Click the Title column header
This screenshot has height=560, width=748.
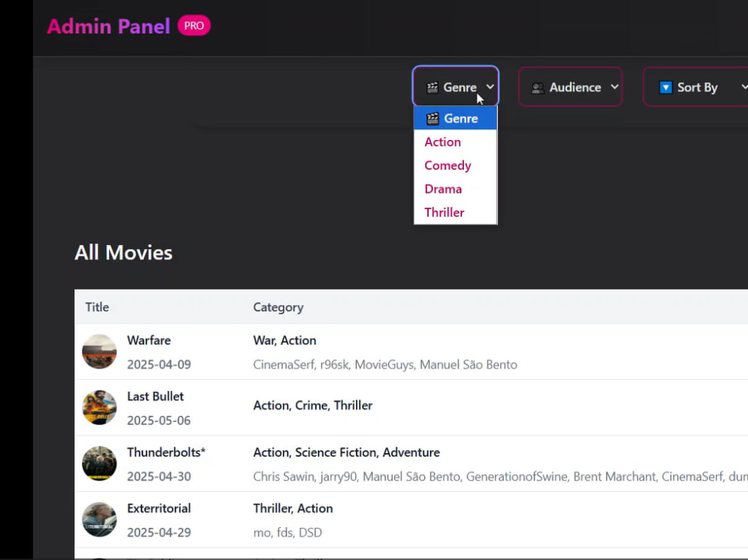point(96,307)
